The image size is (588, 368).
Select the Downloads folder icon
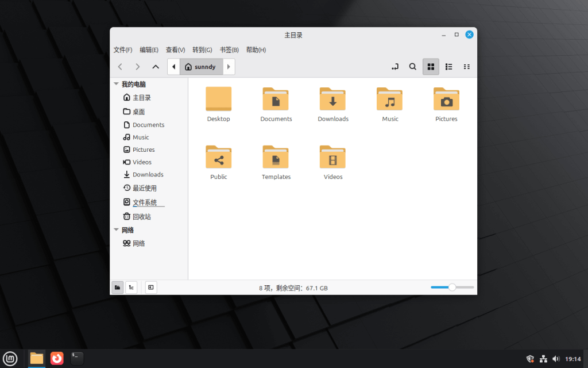tap(332, 99)
